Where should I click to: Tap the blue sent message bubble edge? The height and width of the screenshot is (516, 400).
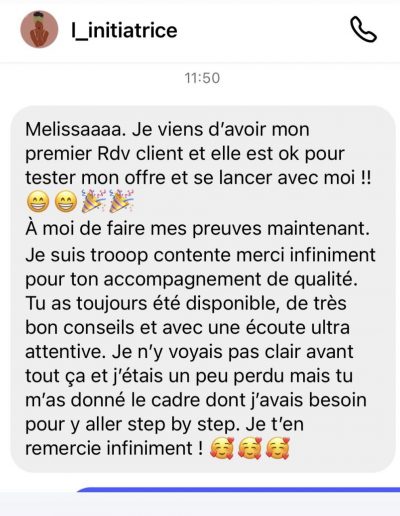coord(238,490)
